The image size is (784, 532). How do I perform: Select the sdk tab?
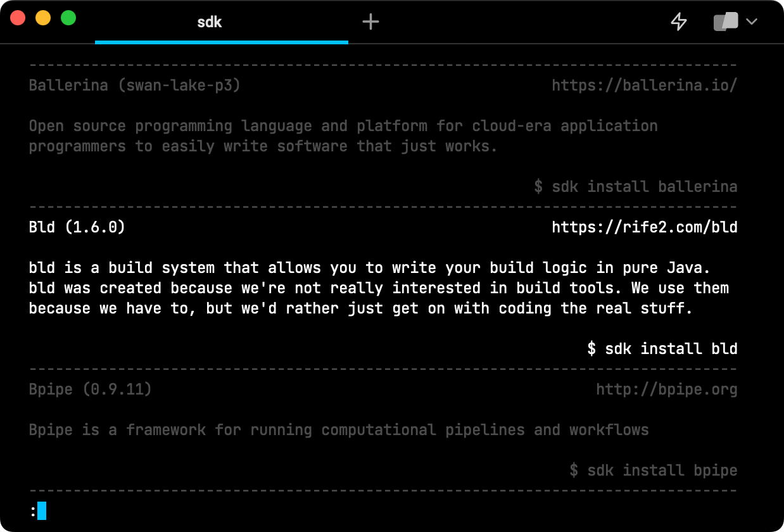[x=210, y=22]
